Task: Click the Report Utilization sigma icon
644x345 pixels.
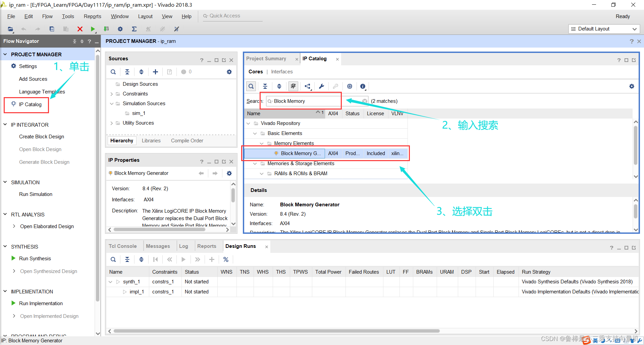Action: tap(134, 29)
